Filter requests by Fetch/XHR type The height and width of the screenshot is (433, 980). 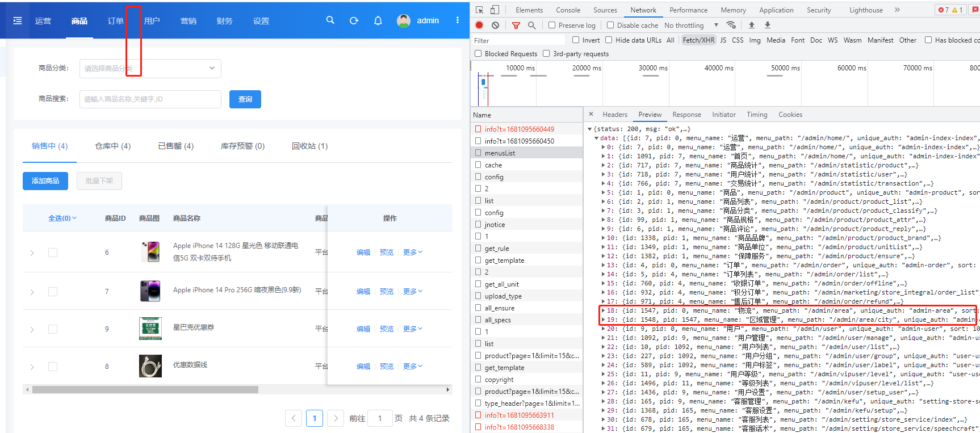tap(698, 40)
